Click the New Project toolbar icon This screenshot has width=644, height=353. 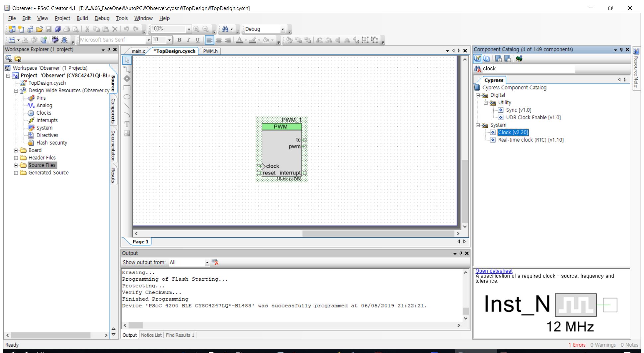tap(12, 29)
